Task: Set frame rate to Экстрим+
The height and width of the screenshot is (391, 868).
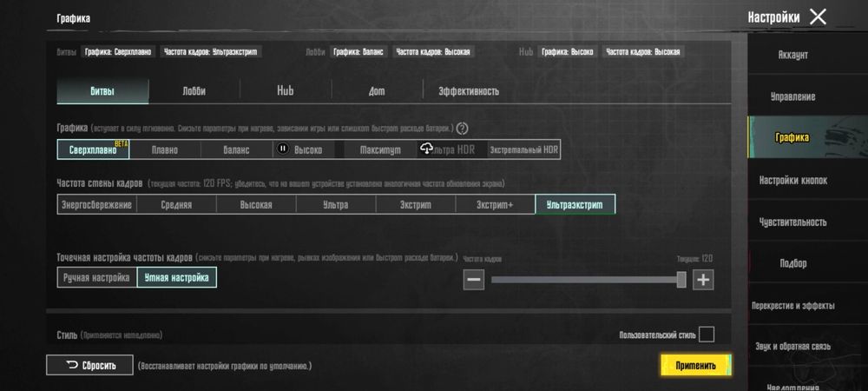Action: [496, 204]
